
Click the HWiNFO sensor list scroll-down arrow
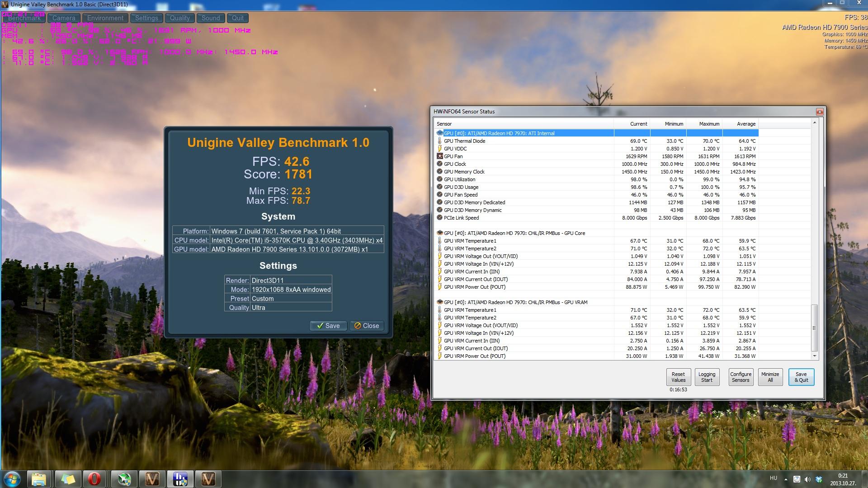815,356
